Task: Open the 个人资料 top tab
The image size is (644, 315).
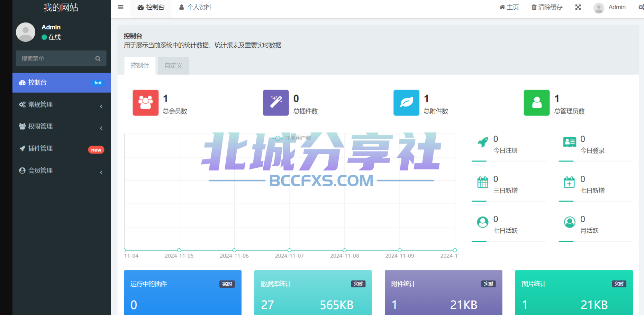Action: tap(195, 7)
